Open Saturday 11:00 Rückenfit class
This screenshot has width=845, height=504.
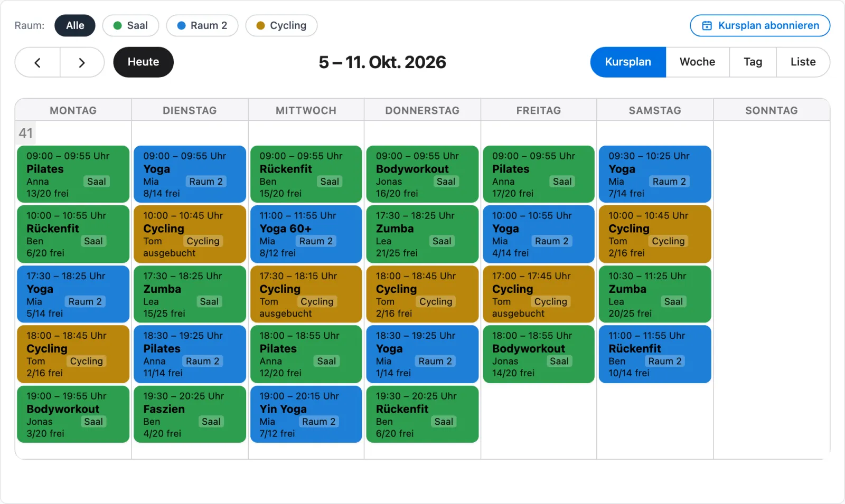[x=655, y=354]
